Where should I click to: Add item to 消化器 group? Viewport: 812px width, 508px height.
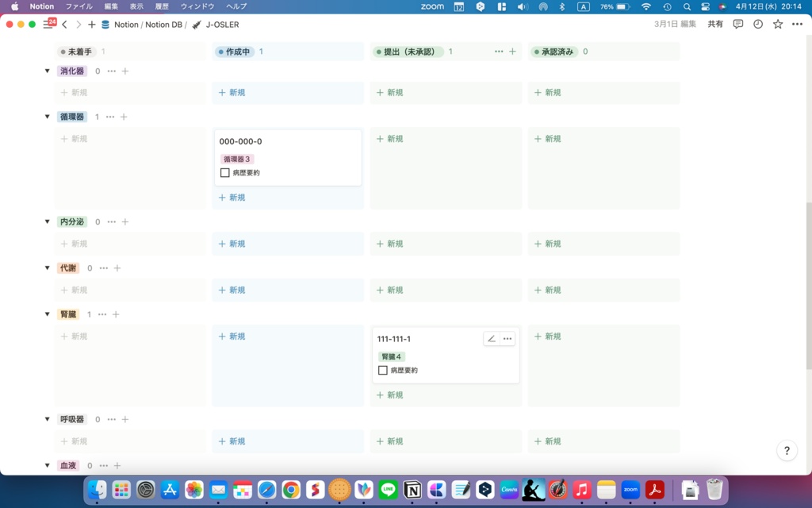tap(124, 71)
